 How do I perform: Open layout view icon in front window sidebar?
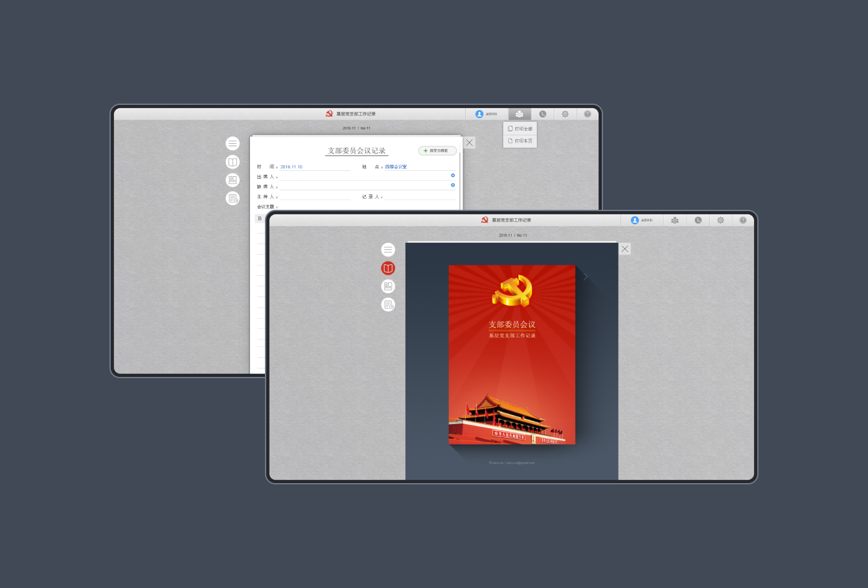point(388,286)
